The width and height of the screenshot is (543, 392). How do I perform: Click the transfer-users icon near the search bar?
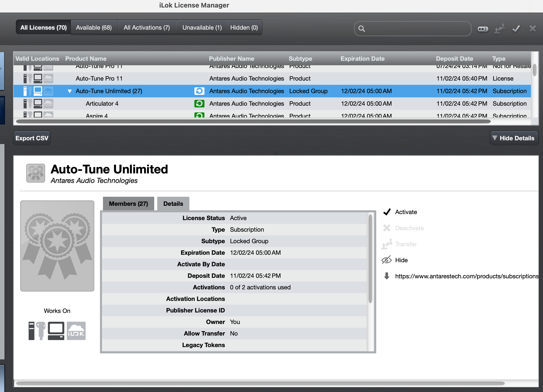[x=499, y=29]
